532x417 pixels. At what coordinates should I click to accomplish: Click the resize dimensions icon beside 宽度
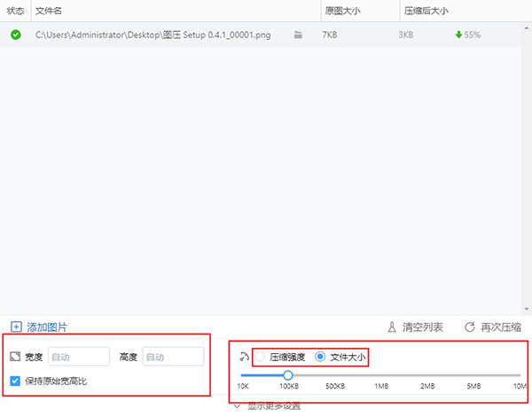(15, 357)
